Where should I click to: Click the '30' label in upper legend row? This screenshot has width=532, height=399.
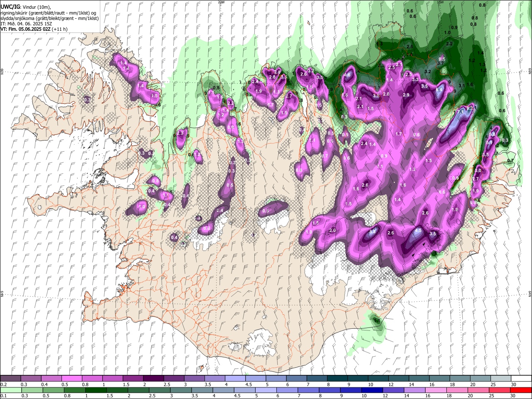click(x=514, y=384)
